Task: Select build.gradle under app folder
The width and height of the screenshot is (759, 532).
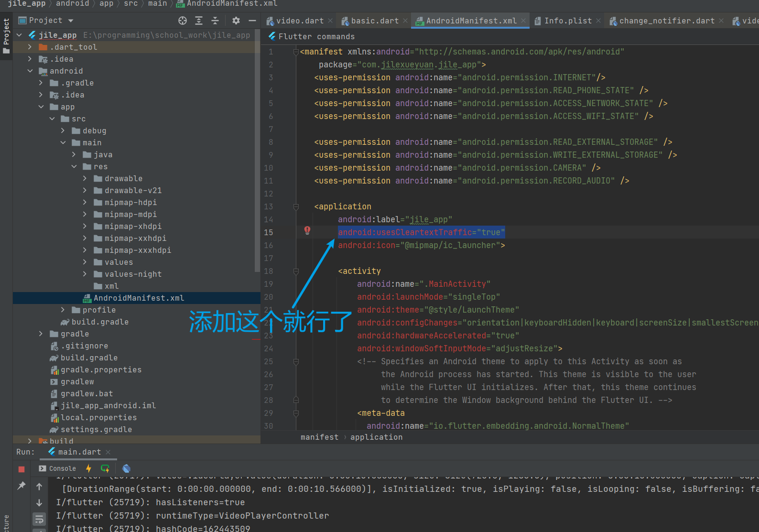Action: pyautogui.click(x=95, y=322)
